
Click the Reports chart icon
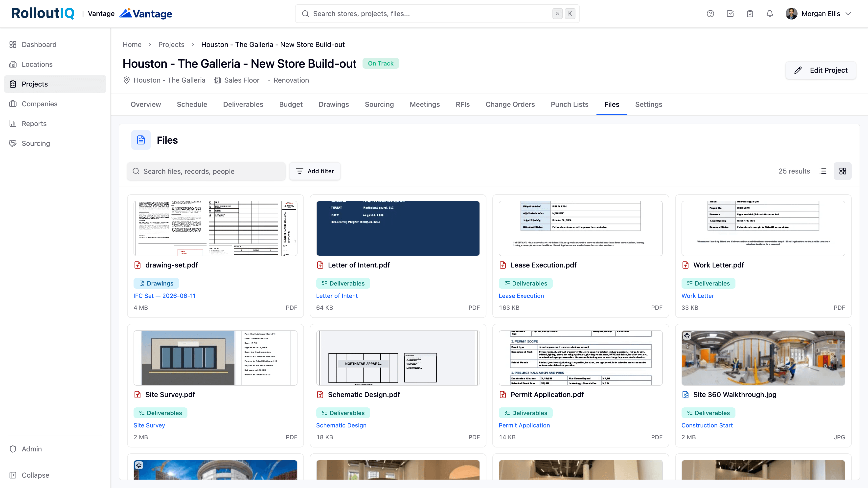(13, 124)
